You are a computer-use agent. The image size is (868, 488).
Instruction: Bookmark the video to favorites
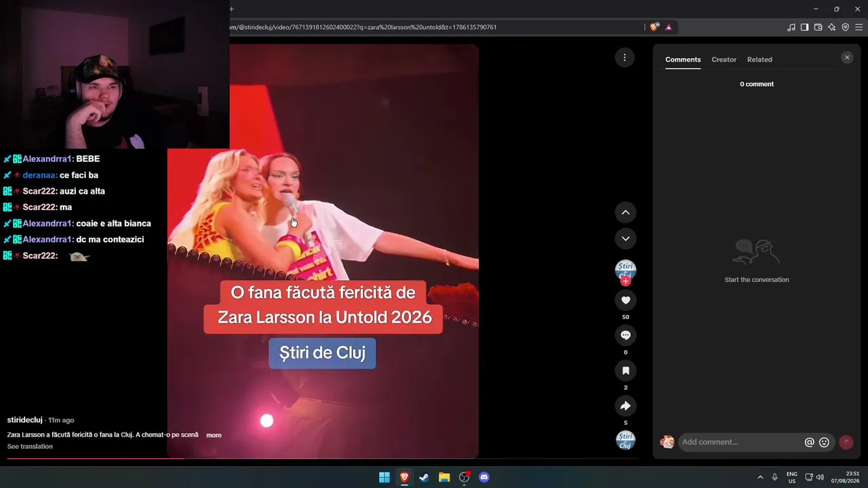click(625, 371)
